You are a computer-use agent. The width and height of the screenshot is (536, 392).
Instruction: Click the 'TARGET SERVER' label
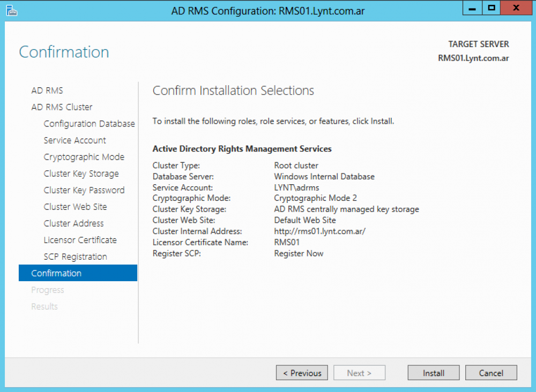(479, 44)
